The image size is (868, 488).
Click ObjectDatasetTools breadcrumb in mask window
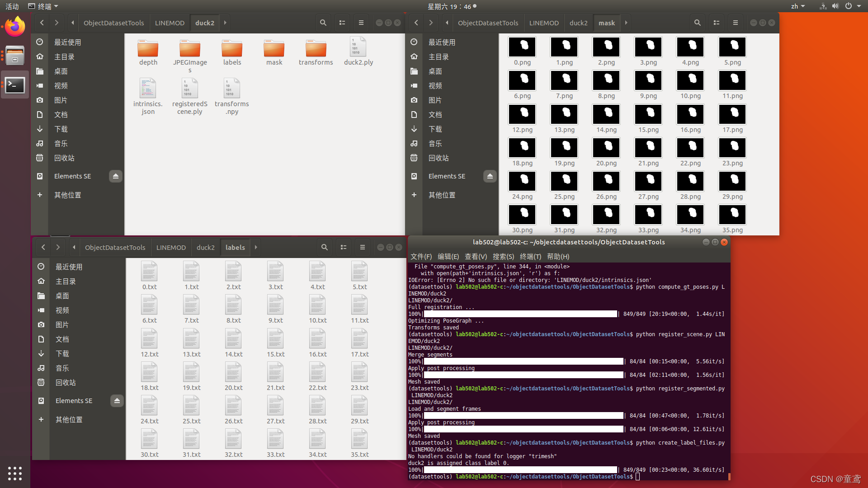tap(488, 23)
